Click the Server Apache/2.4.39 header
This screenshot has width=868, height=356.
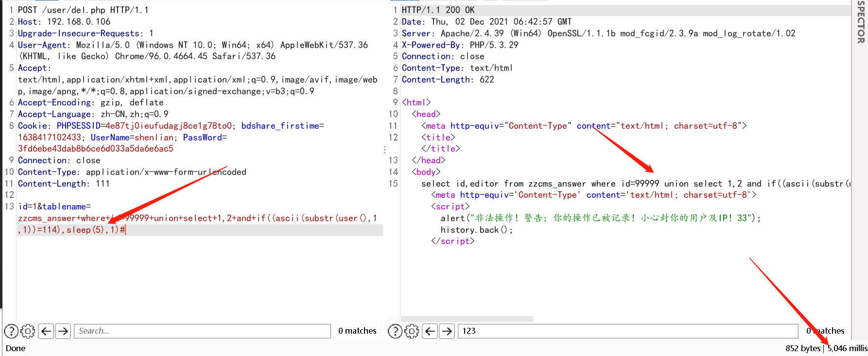point(599,33)
